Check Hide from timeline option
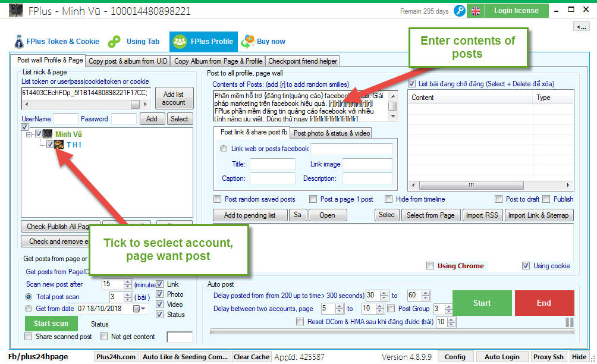The image size is (597, 364). [389, 199]
